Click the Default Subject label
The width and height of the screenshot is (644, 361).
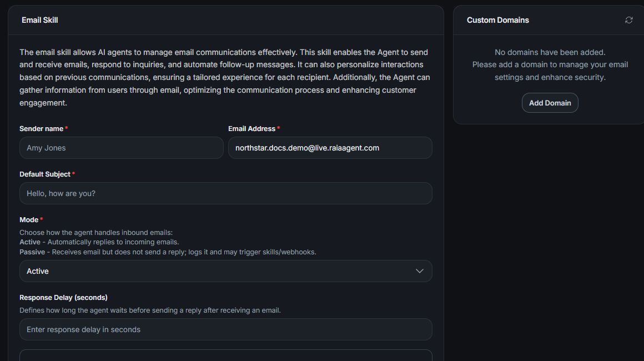[x=45, y=174]
